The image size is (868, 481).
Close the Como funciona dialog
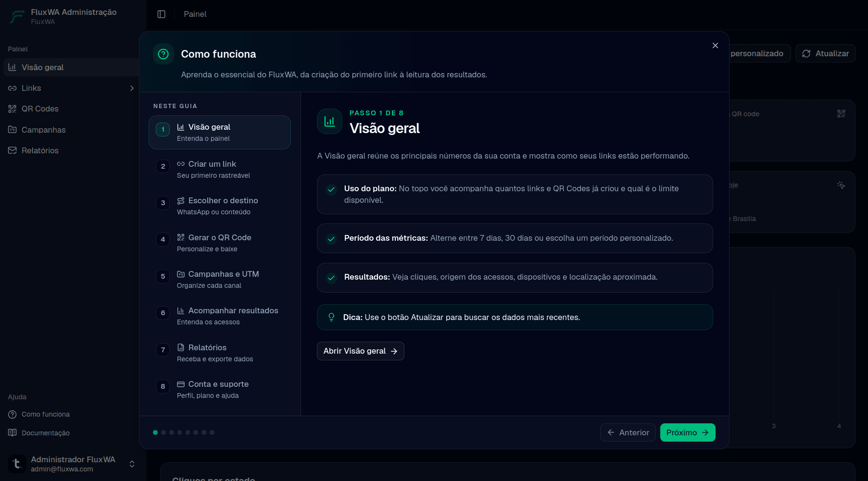point(716,46)
